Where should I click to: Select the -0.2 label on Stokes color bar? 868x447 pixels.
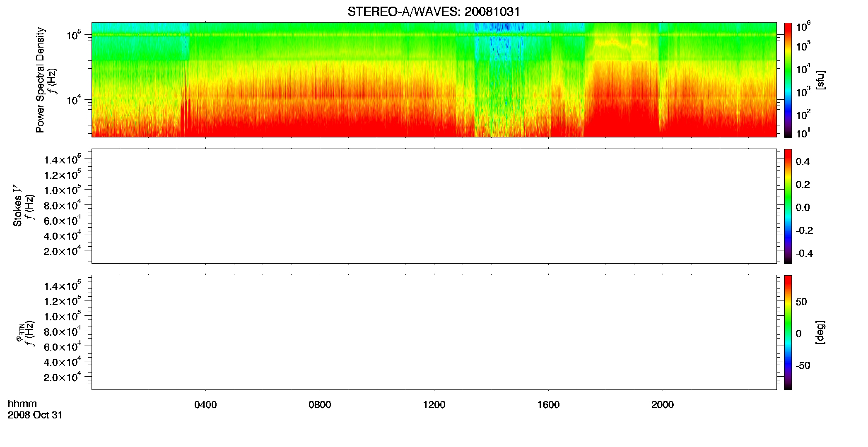[804, 231]
